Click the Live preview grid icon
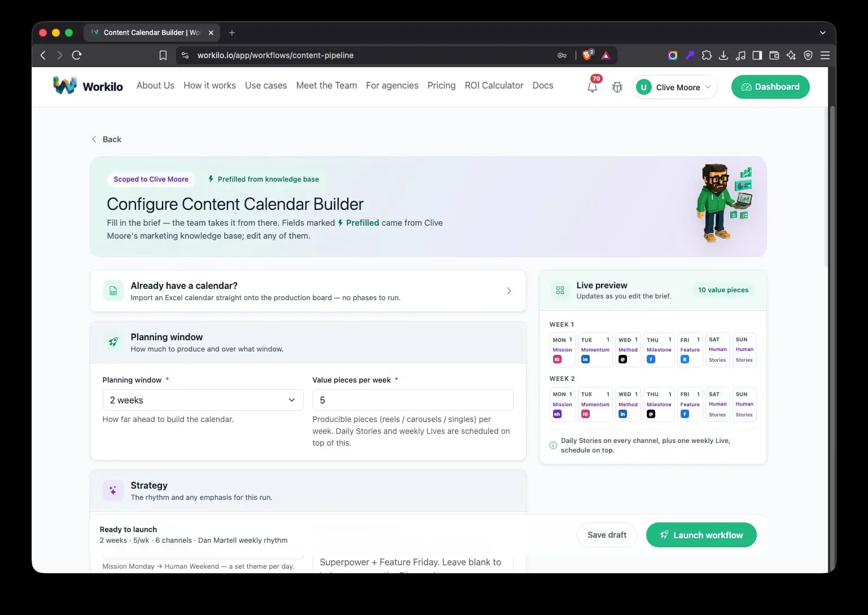The width and height of the screenshot is (868, 615). 560,290
